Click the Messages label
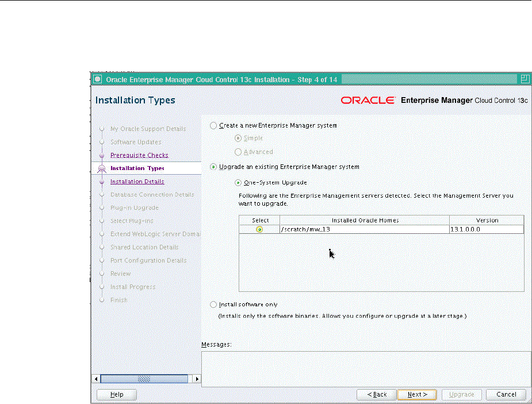The image size is (532, 404). pos(216,344)
